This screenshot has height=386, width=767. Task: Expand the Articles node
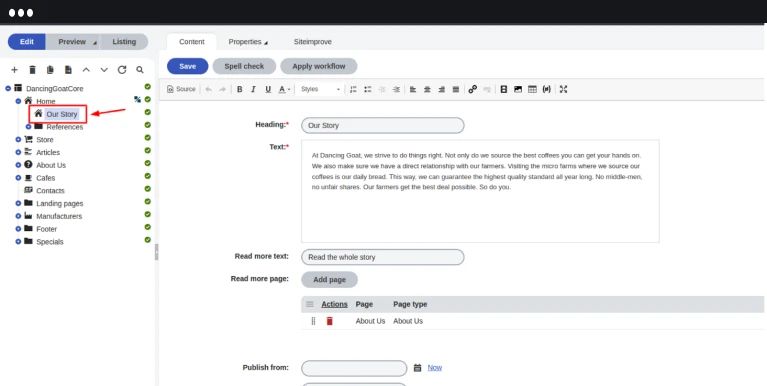(x=18, y=152)
